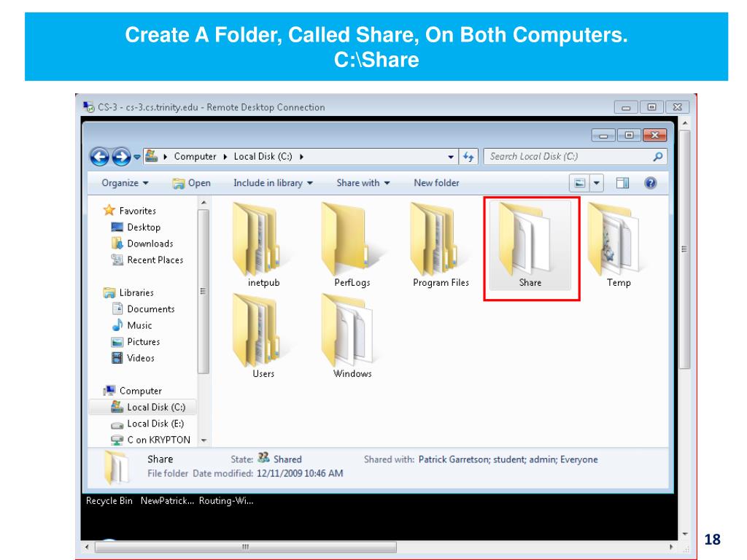Image resolution: width=747 pixels, height=560 pixels.
Task: Click NewPatrick... desktop item
Action: click(167, 500)
